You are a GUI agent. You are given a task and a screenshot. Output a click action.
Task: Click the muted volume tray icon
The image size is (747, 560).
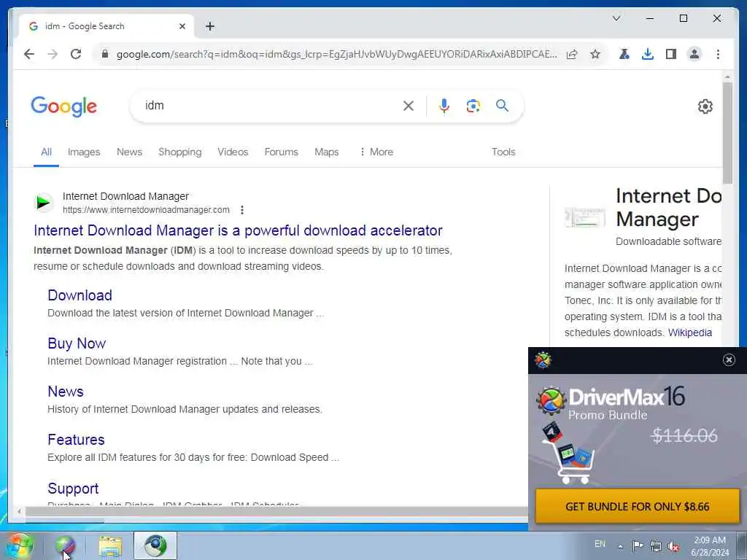(673, 546)
